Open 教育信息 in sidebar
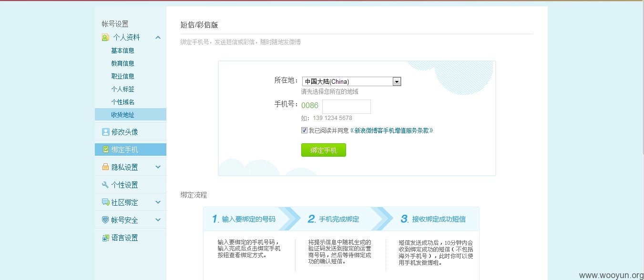644x280 pixels. pos(123,63)
